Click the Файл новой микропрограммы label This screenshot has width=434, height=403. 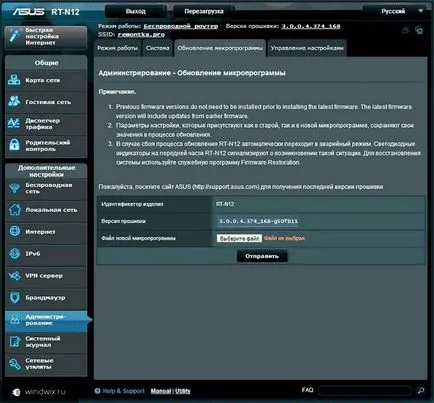click(138, 238)
